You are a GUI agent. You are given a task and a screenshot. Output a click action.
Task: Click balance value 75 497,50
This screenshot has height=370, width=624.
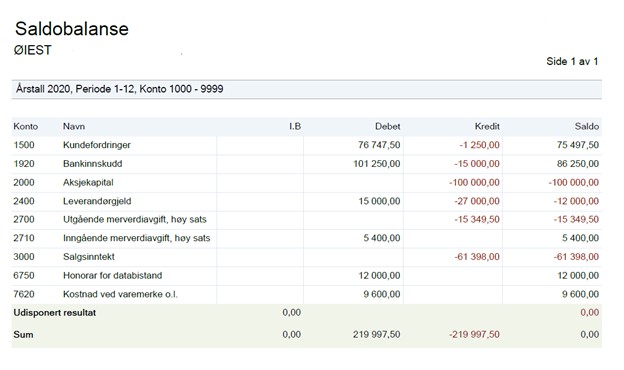(577, 145)
